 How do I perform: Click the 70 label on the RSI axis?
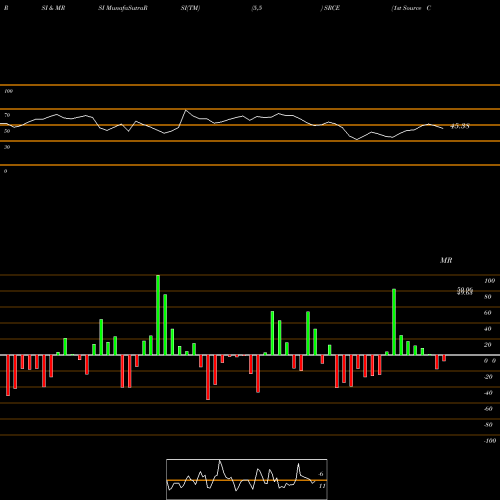tap(7, 115)
